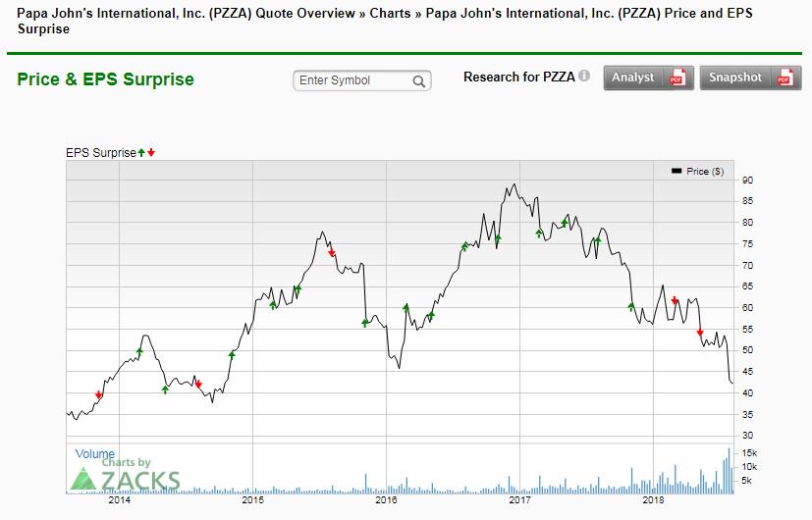This screenshot has width=812, height=520.
Task: Click the red EPS miss marker near price 54 in 2018
Action: [700, 333]
